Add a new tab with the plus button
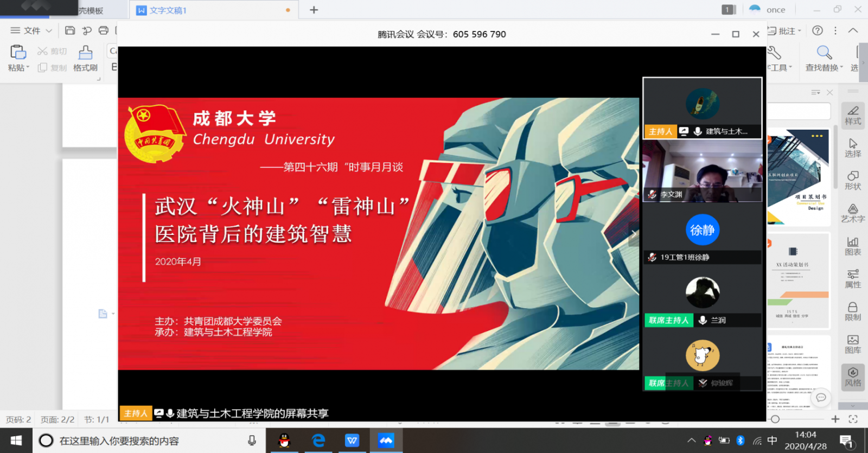 pyautogui.click(x=314, y=10)
